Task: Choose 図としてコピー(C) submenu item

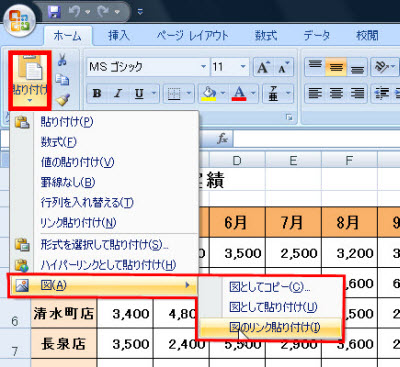Action: [270, 287]
